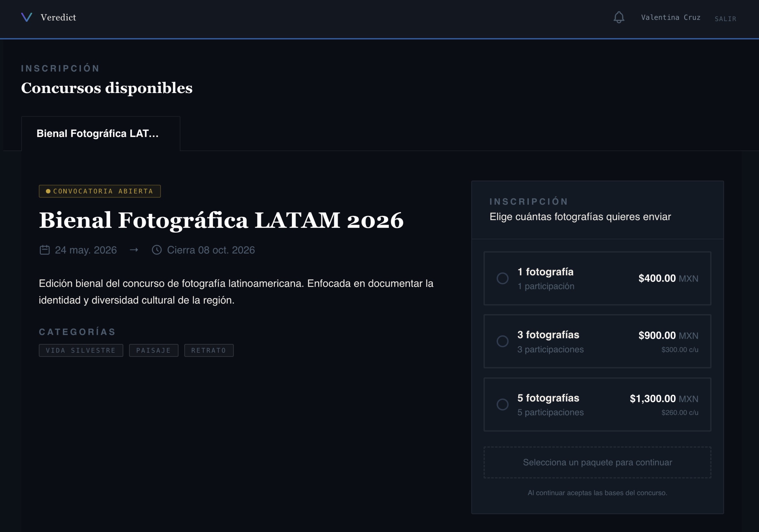The image size is (759, 532).
Task: Click the $300.00 c/u unit price
Action: pos(680,350)
